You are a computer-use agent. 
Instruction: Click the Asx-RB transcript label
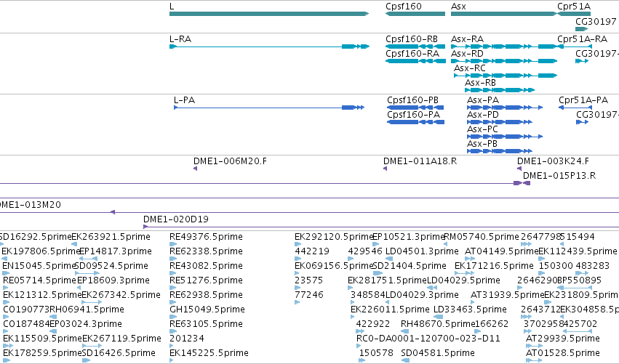coord(480,83)
